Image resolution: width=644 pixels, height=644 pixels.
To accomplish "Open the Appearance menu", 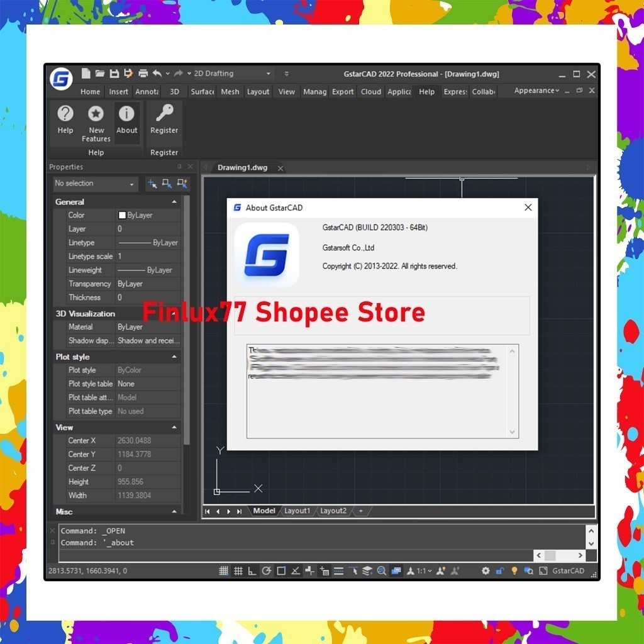I will point(536,91).
